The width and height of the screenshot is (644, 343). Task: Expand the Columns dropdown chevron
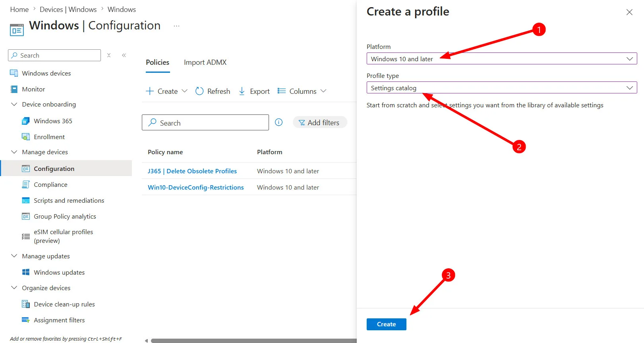(x=323, y=91)
